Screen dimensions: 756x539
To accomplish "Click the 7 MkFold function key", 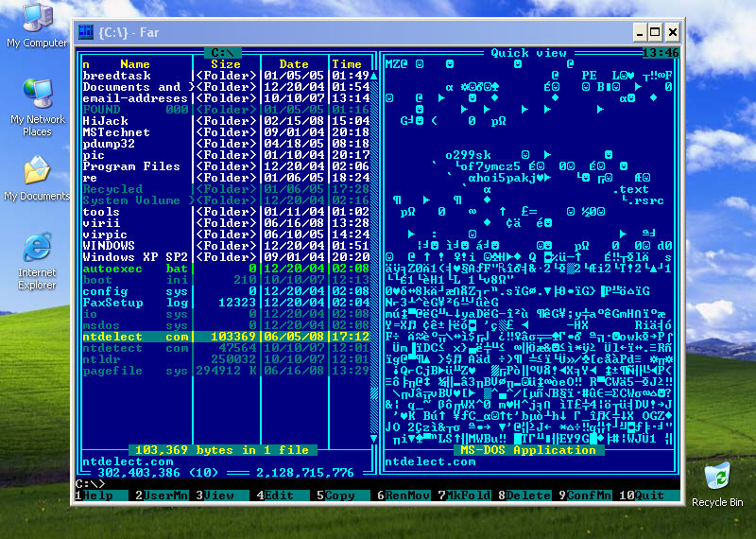I will (464, 496).
